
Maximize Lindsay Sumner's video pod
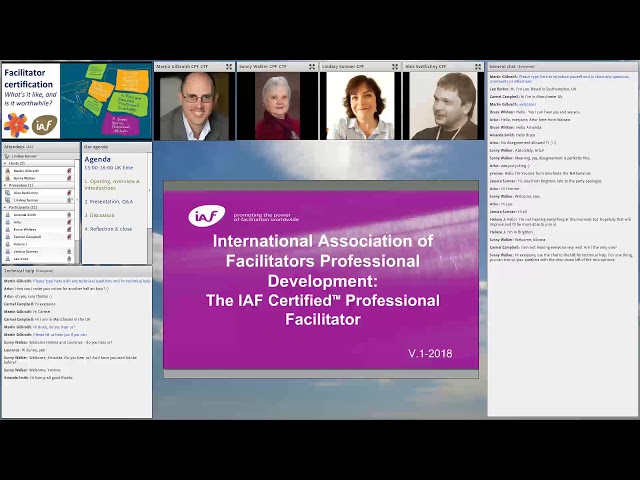(395, 67)
